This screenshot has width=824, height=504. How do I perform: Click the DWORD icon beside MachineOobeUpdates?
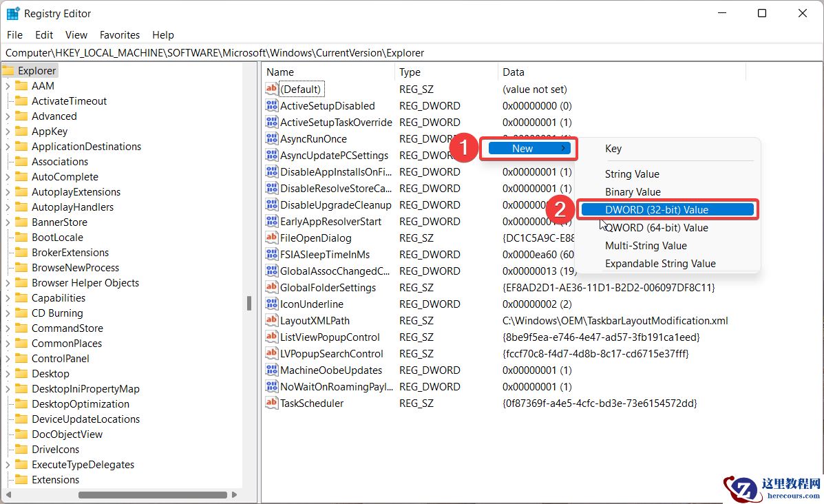[271, 370]
